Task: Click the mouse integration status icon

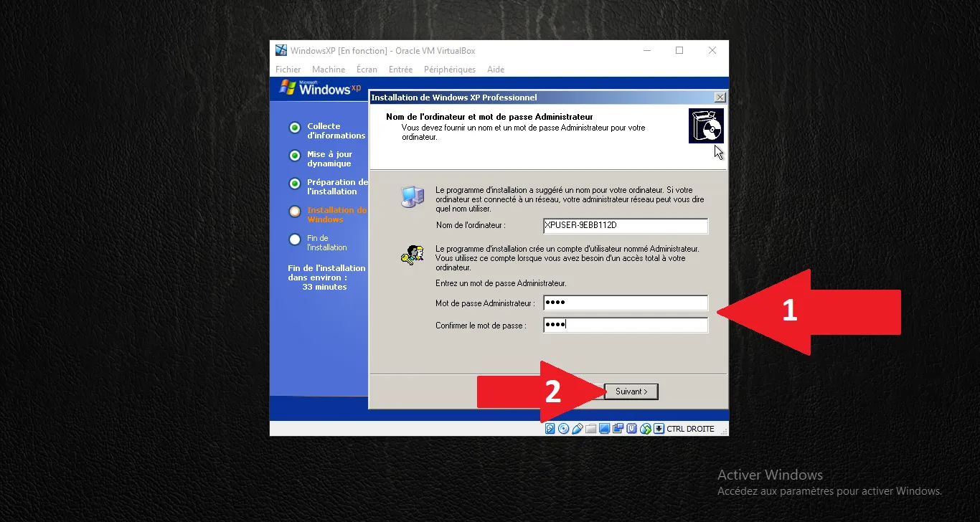Action: tap(646, 429)
